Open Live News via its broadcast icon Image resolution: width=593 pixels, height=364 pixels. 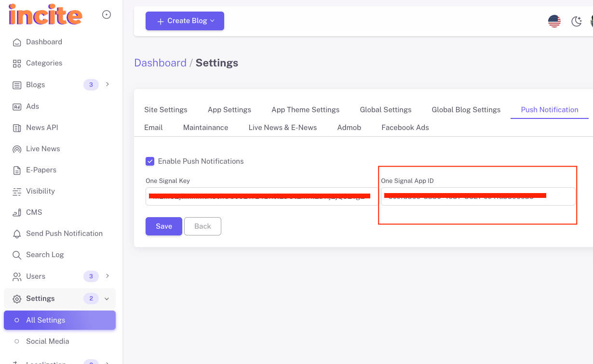(17, 149)
